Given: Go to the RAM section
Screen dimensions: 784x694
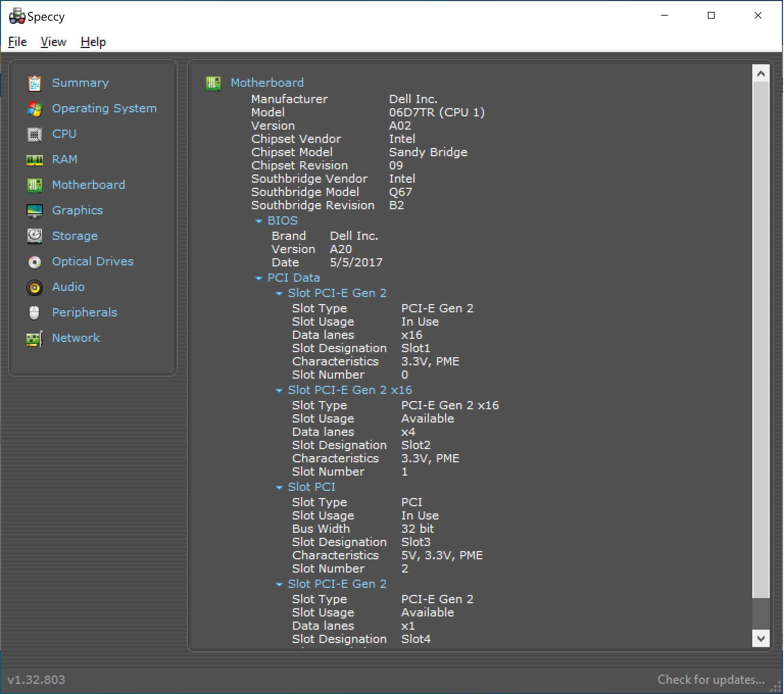Looking at the screenshot, I should [x=65, y=160].
